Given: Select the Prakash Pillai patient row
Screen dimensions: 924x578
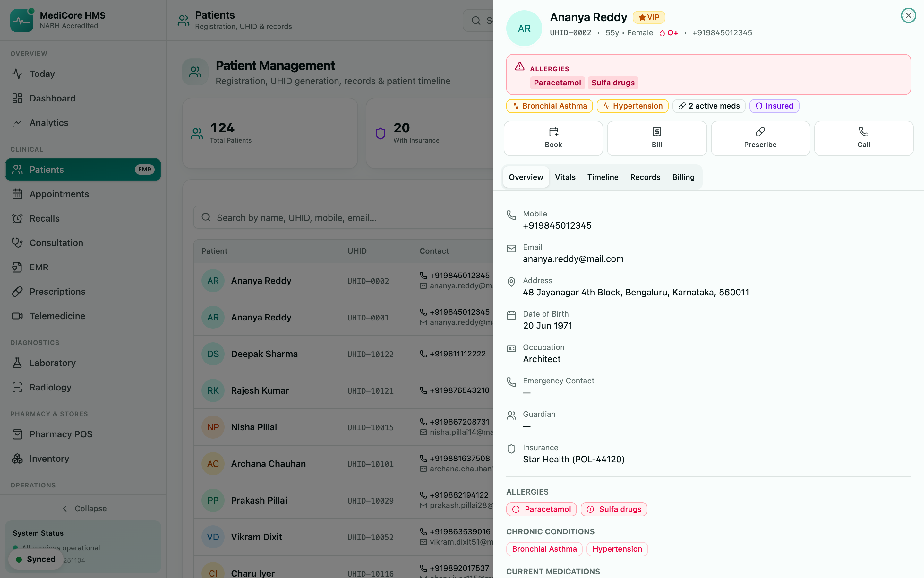Looking at the screenshot, I should pos(344,500).
